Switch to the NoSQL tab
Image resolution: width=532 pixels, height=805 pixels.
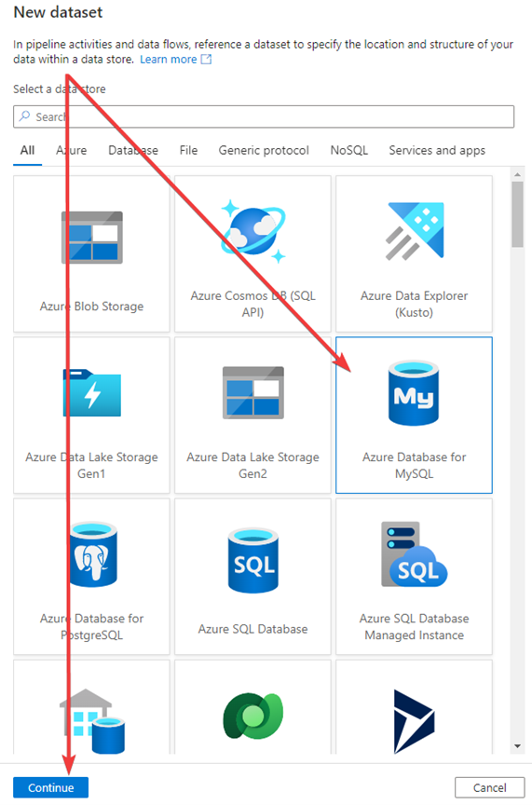coord(349,150)
